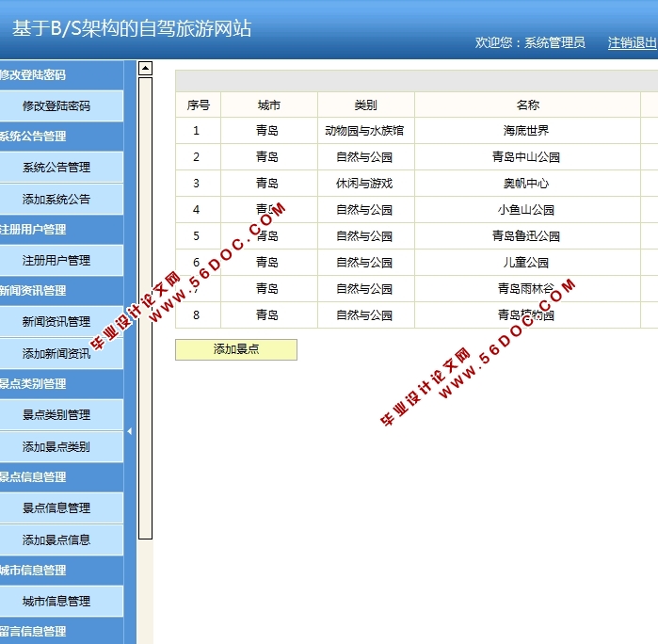
Task: Click the 城市 column header
Action: click(x=269, y=105)
